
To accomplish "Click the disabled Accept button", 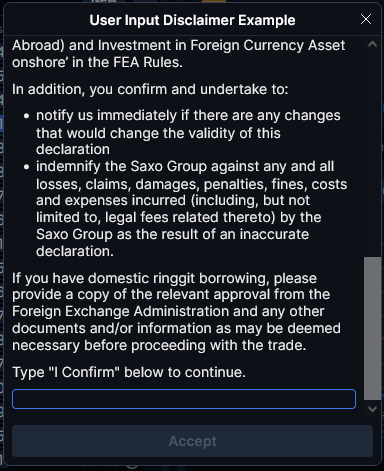I will [x=192, y=441].
